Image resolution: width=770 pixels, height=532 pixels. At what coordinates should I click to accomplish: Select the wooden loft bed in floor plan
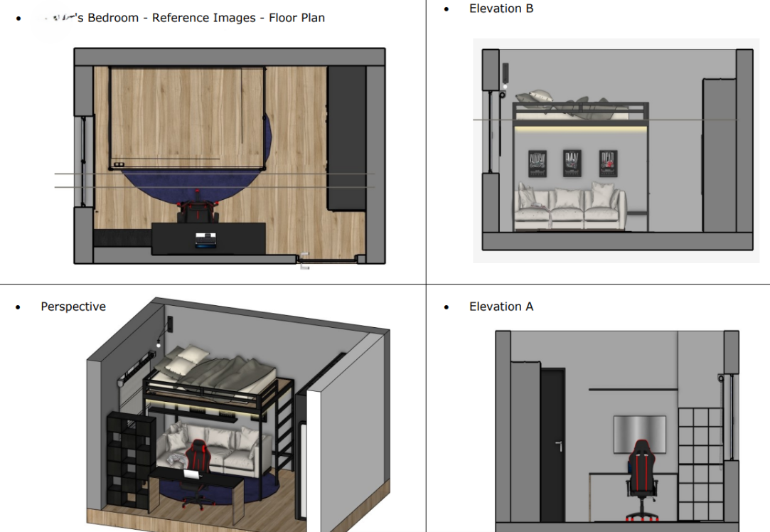coord(186,117)
